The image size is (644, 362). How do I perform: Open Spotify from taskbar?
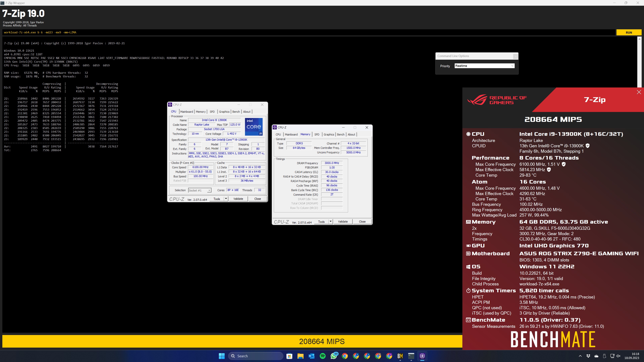[x=323, y=356]
